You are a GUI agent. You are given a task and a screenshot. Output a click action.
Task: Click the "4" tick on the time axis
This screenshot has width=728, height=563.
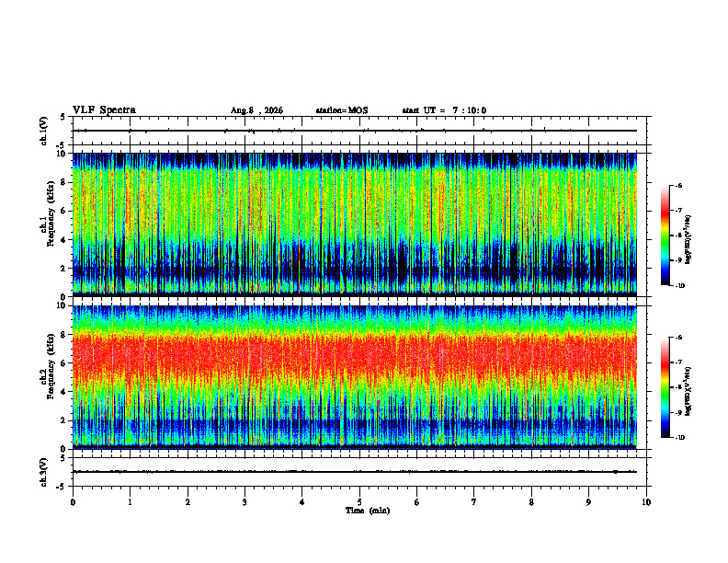(x=302, y=502)
